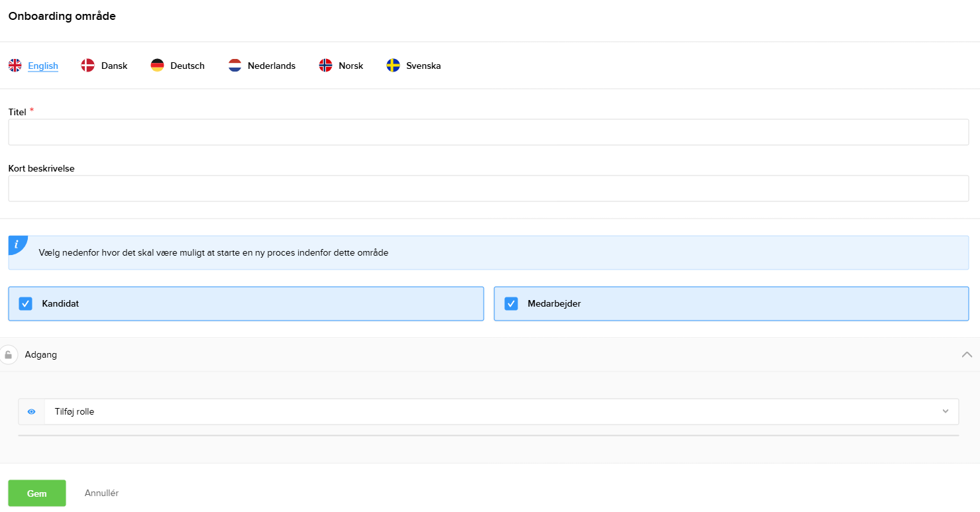Viewport: 980px width, 512px height.
Task: Click the British flag icon
Action: click(15, 65)
